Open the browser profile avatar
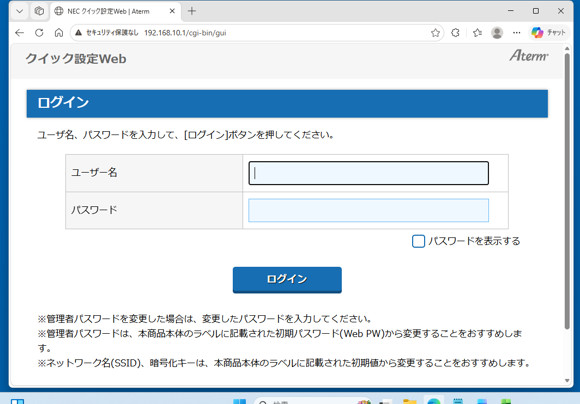The width and height of the screenshot is (580, 404). coord(497,33)
